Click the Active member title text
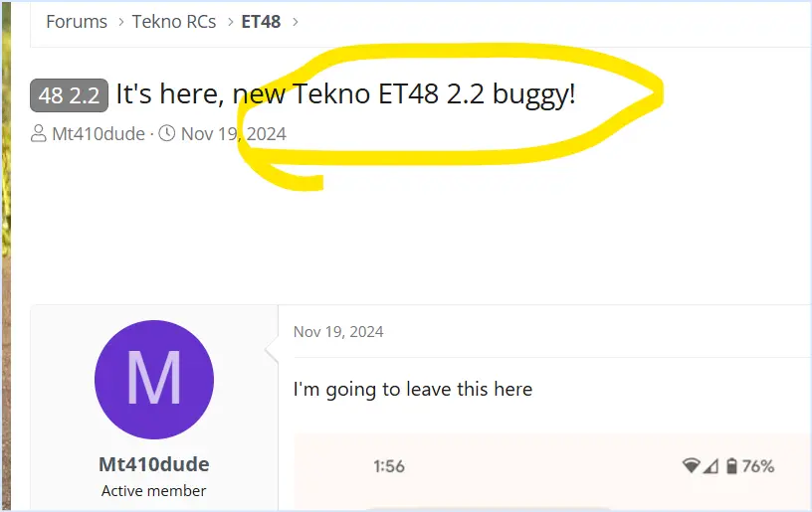This screenshot has width=812, height=512. coord(154,491)
